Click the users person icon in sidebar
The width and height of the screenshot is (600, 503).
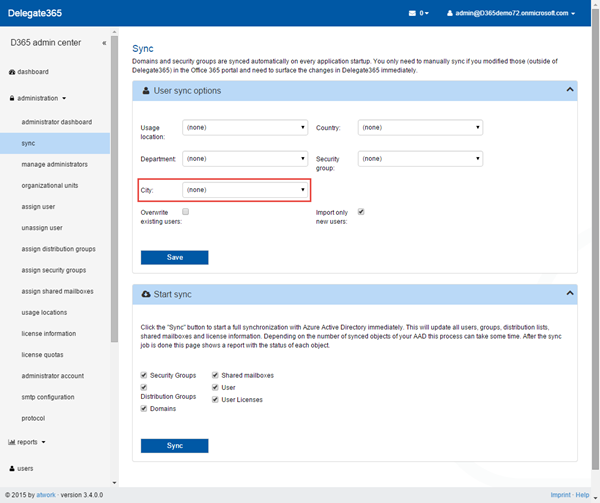[x=12, y=467]
